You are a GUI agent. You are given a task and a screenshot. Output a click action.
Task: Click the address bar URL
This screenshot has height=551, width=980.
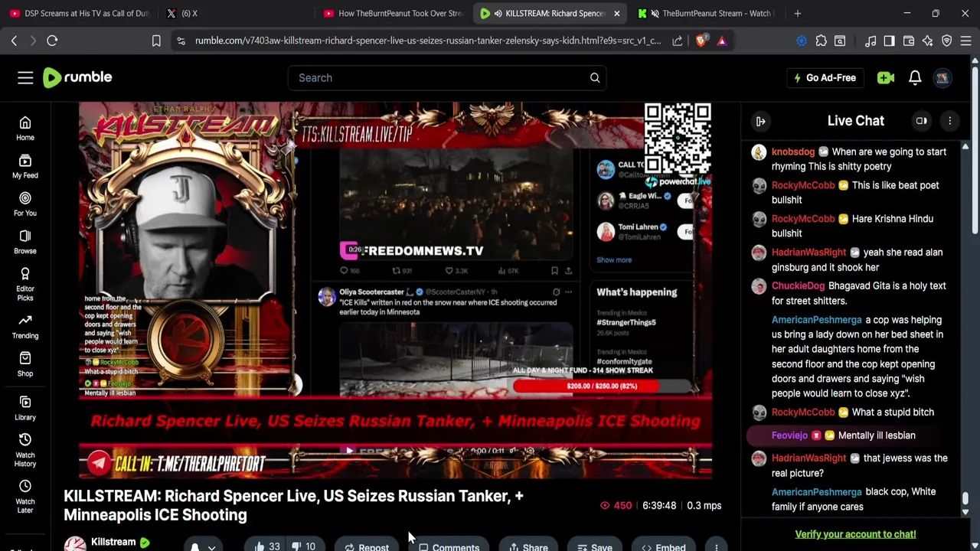(427, 41)
